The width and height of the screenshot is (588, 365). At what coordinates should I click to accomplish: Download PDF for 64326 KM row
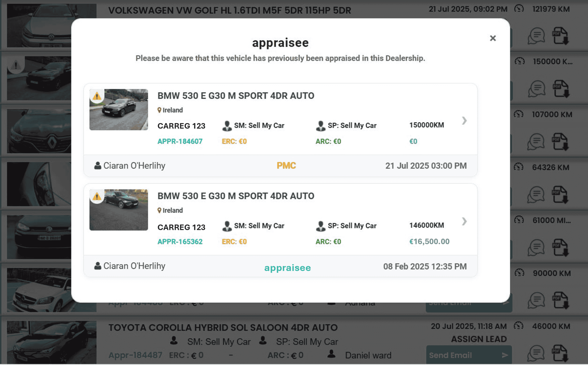[561, 195]
